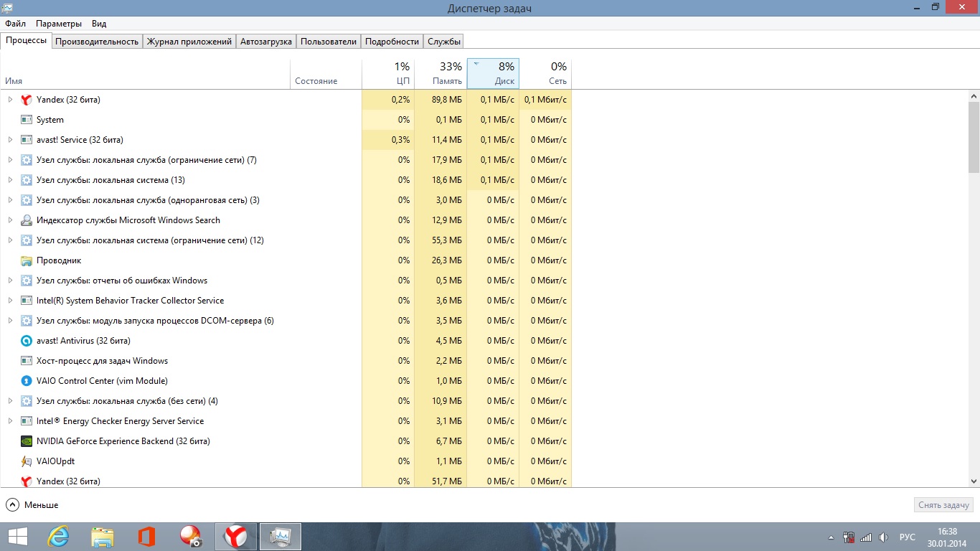The width and height of the screenshot is (980, 551).
Task: Click the vertical scrollbar down arrow
Action: point(974,481)
